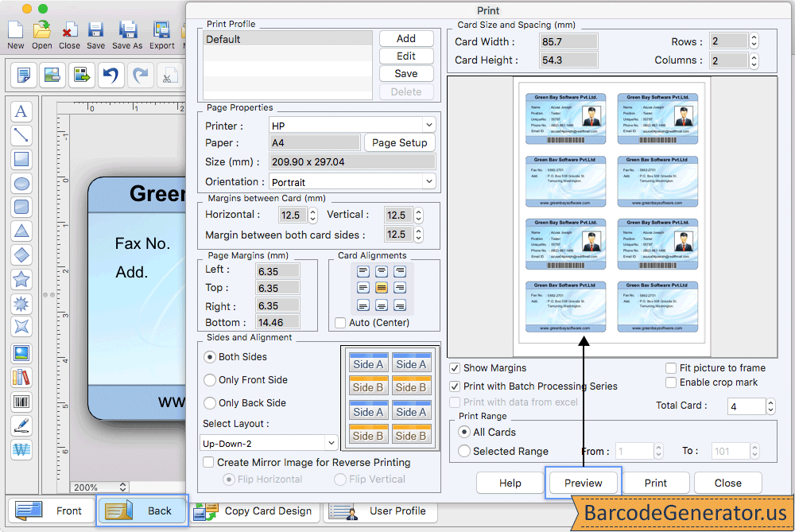This screenshot has width=795, height=532.
Task: Open the Orientation dropdown showing Portrait
Action: coord(352,182)
